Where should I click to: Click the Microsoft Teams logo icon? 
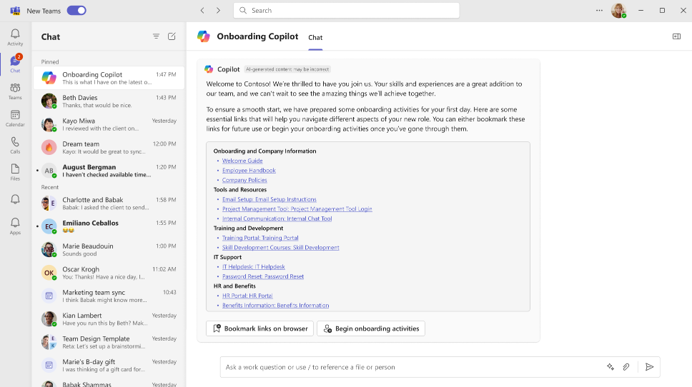click(x=15, y=11)
